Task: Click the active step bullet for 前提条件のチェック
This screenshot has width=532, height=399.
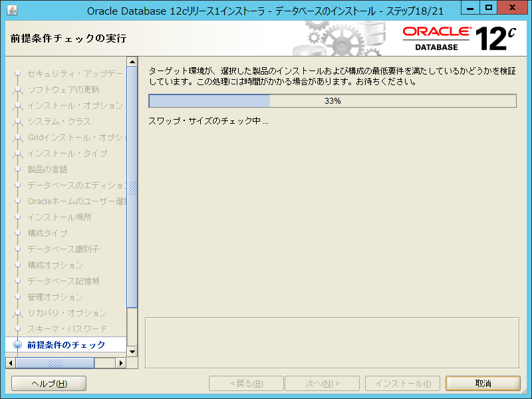Action: coord(17,344)
